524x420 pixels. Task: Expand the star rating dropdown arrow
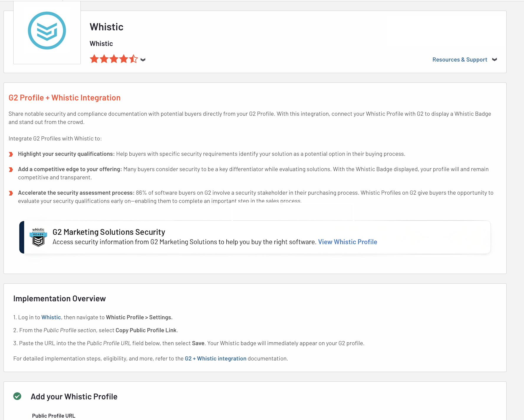pyautogui.click(x=143, y=60)
